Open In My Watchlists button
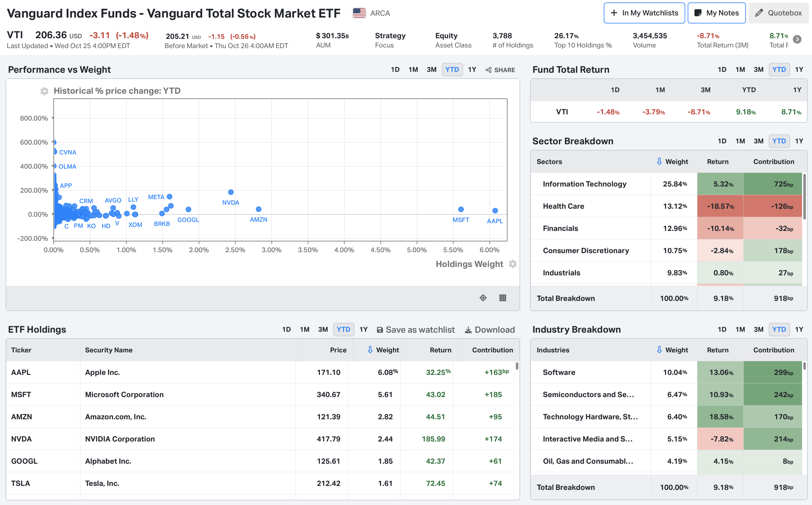This screenshot has width=812, height=505. 644,13
